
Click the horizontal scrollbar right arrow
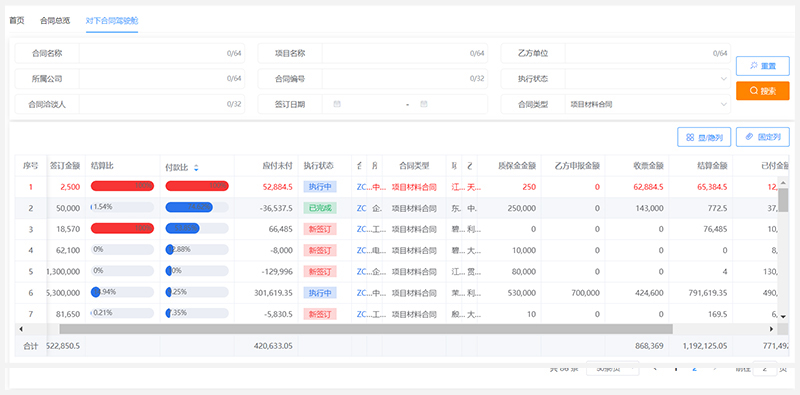pyautogui.click(x=771, y=329)
